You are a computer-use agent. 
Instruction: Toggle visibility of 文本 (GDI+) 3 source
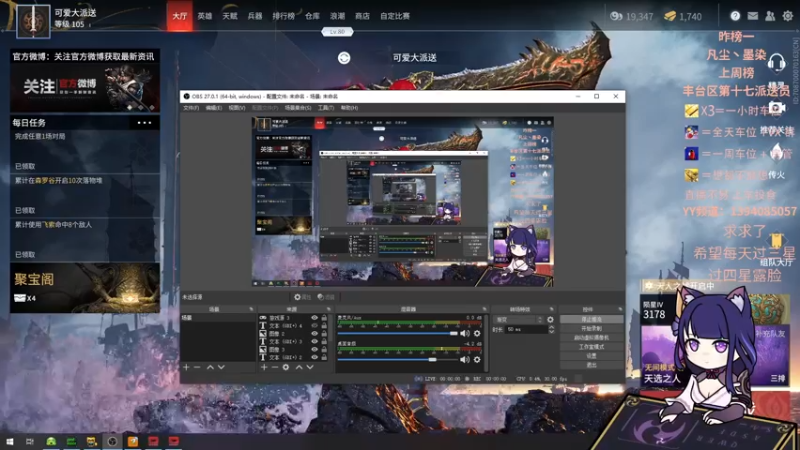coord(314,341)
